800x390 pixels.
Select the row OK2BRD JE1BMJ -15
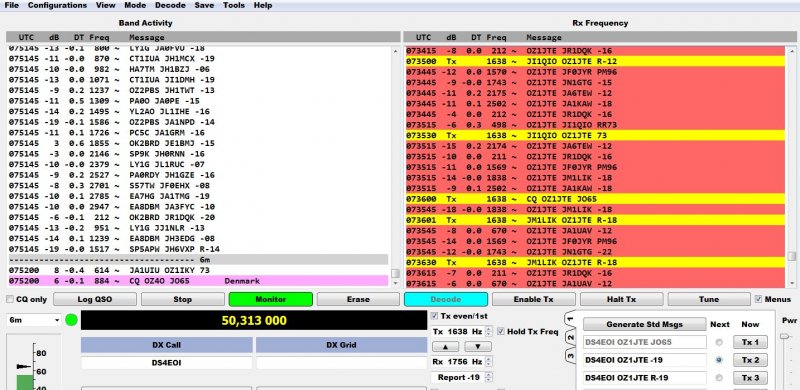pyautogui.click(x=198, y=143)
